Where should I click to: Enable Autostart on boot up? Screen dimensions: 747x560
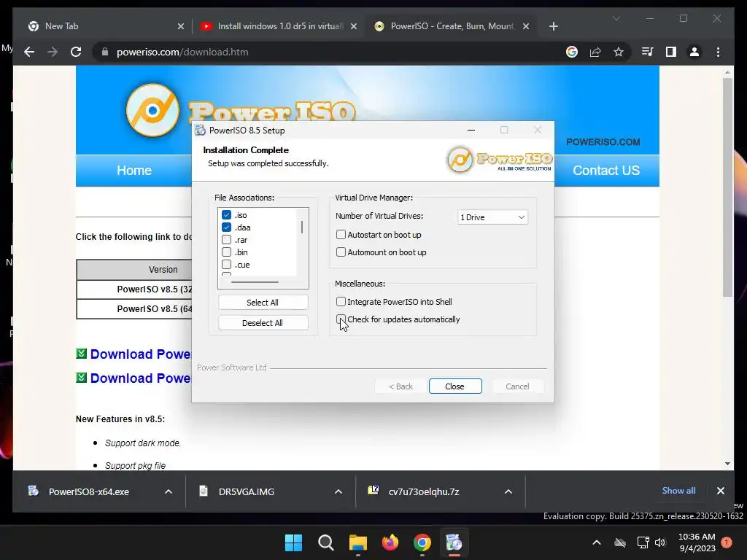tap(341, 234)
